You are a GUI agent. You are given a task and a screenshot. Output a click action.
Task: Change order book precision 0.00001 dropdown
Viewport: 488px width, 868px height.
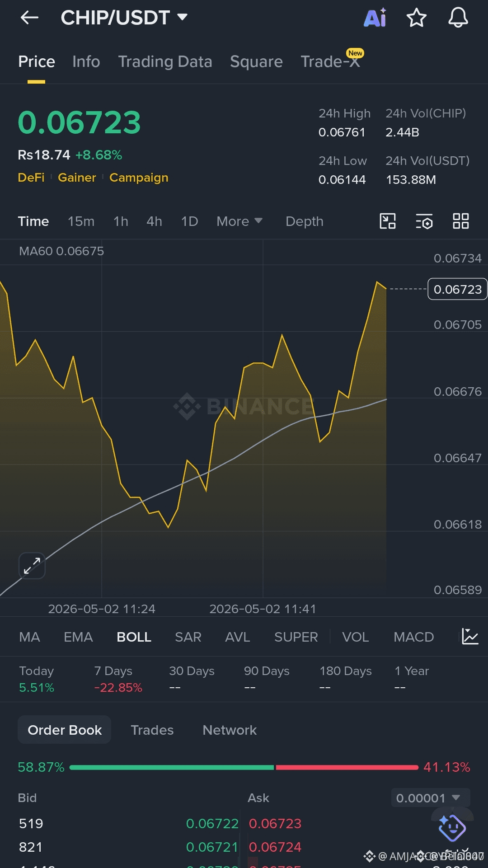pos(430,798)
